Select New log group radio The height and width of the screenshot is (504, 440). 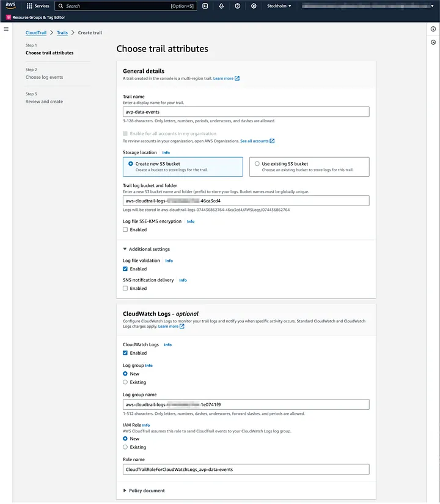125,374
